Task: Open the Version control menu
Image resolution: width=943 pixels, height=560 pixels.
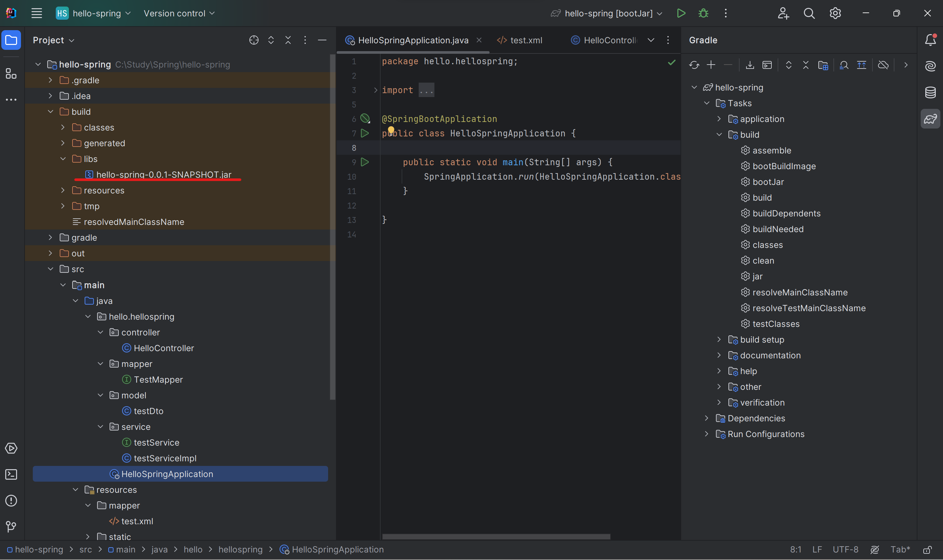Action: click(179, 13)
